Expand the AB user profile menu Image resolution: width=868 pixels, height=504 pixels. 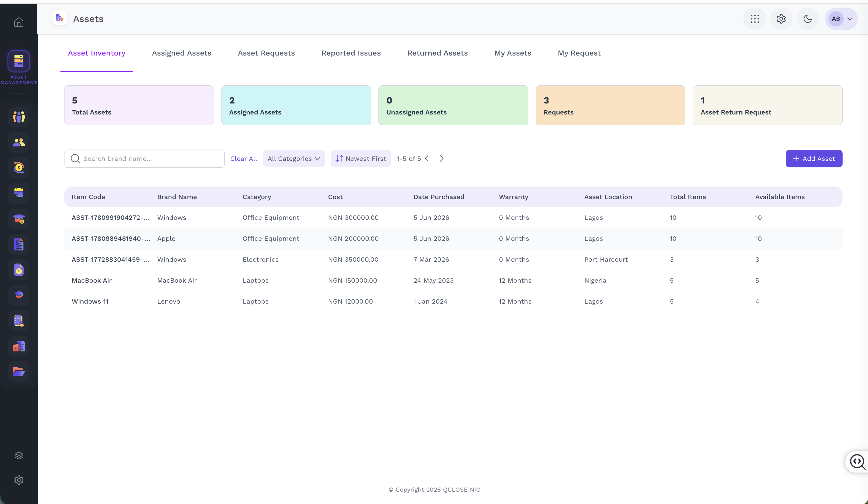pos(841,19)
